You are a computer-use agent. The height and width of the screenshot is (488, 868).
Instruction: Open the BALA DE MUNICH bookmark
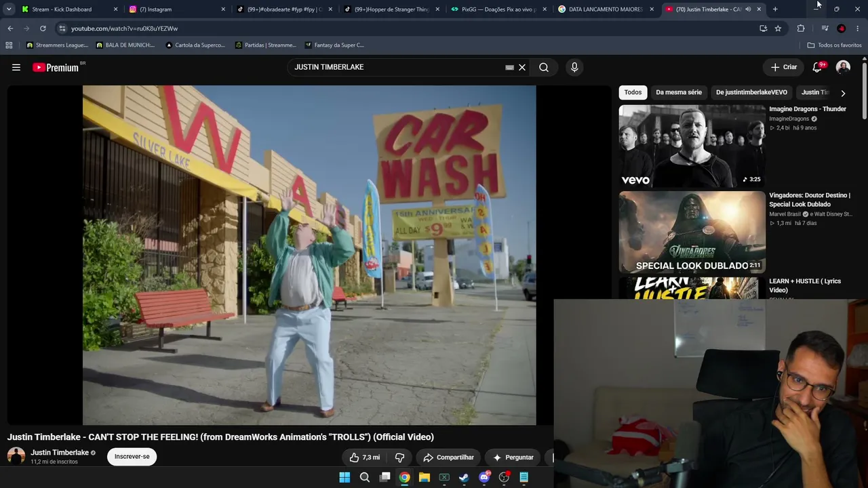point(125,45)
